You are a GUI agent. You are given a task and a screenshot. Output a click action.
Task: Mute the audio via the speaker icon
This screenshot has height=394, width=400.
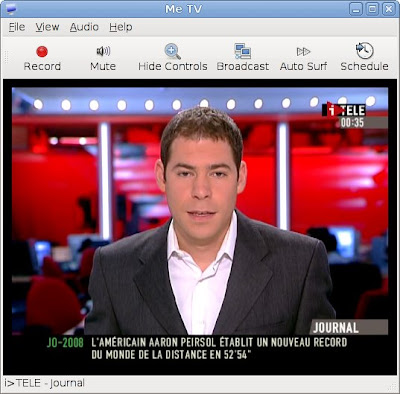point(103,51)
